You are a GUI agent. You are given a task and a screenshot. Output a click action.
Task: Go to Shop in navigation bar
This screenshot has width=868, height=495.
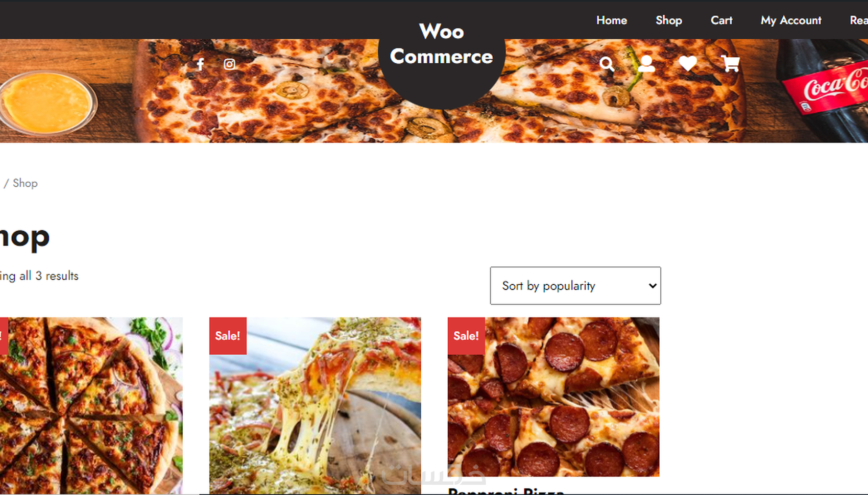(x=669, y=20)
